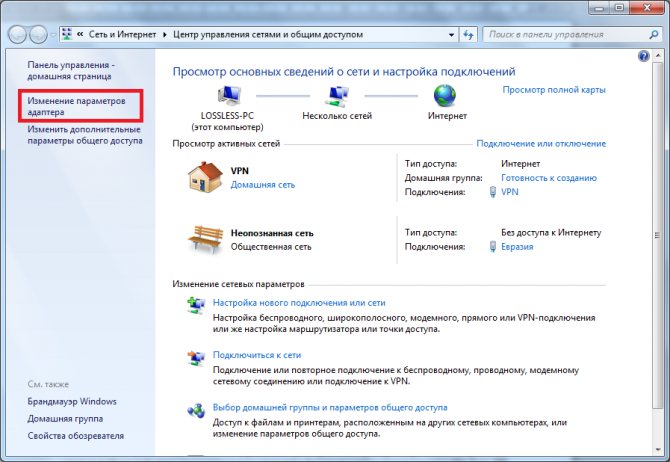Expand the recent pages dropdown near the navigation arrows
This screenshot has height=462, width=670.
tap(53, 35)
